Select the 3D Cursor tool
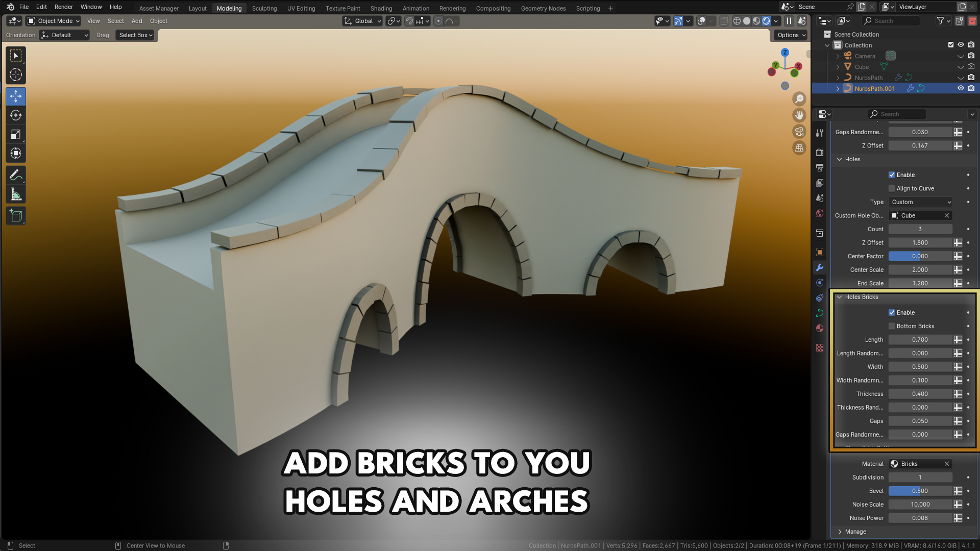This screenshot has width=980, height=551. (16, 74)
